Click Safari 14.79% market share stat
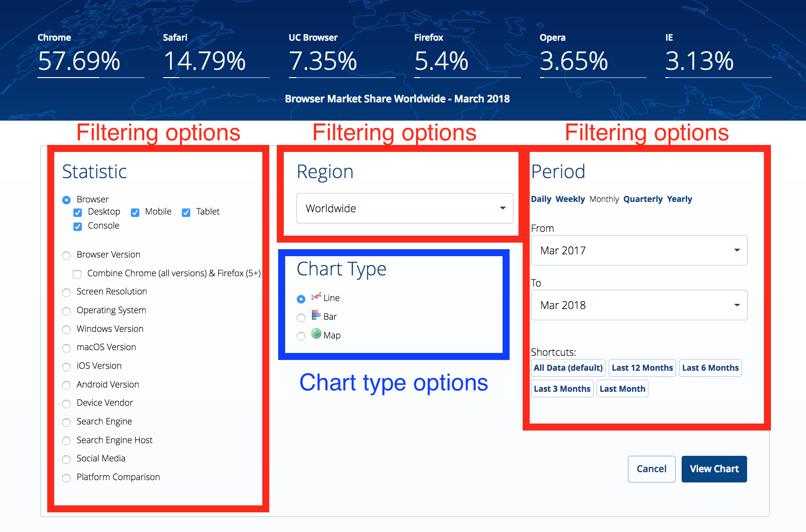 tap(216, 54)
